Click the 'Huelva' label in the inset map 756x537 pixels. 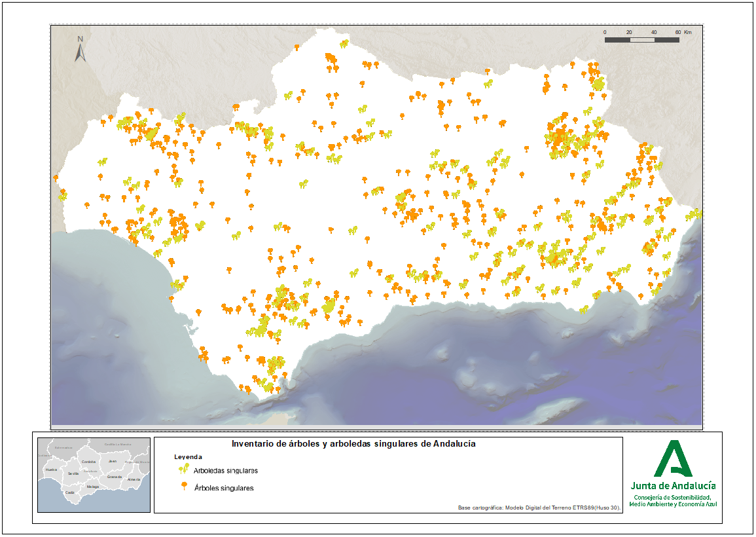51,470
